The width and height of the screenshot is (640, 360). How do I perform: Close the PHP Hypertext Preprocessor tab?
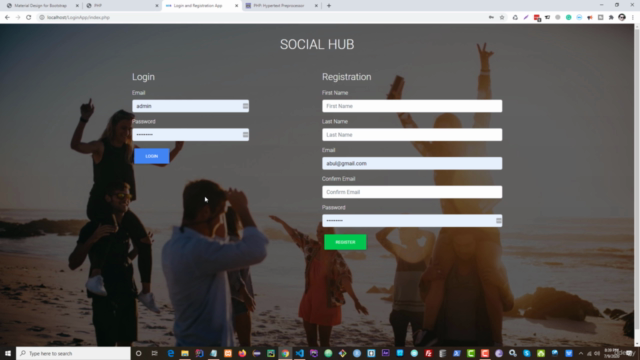(316, 6)
